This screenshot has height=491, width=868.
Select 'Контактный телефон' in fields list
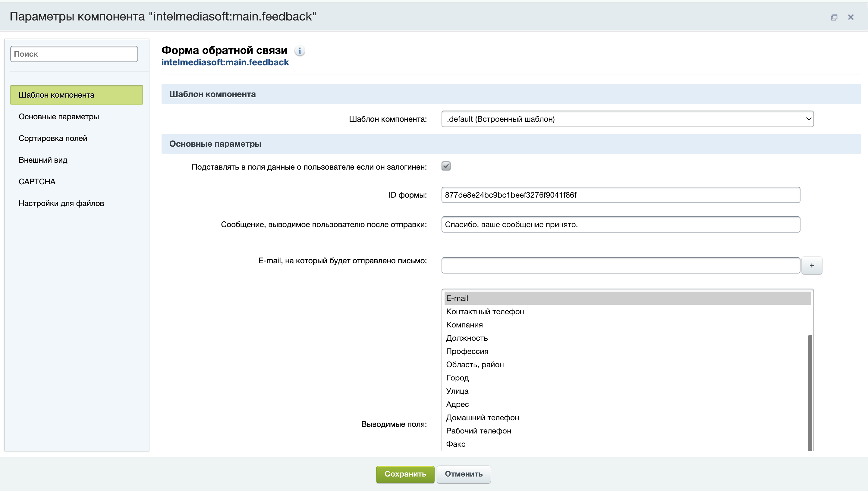pos(627,311)
